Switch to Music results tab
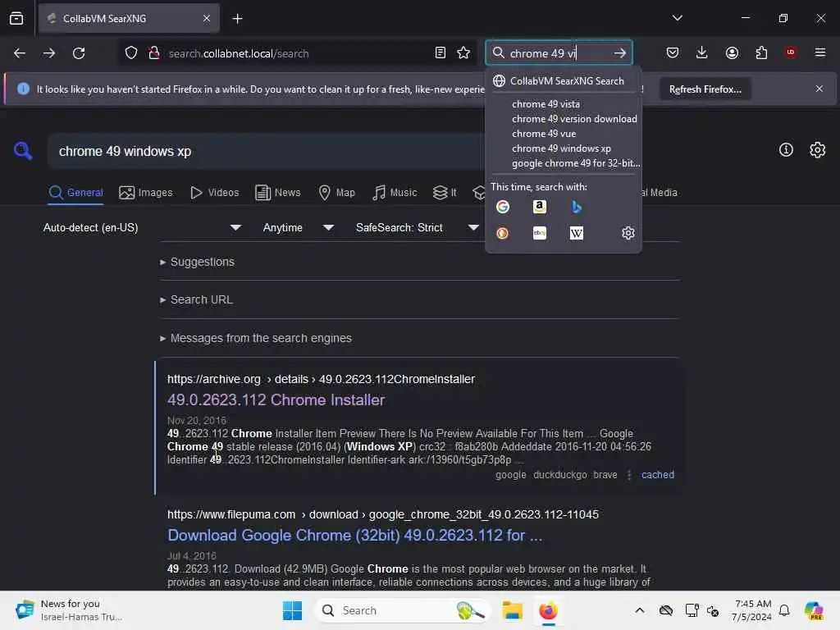 395,193
